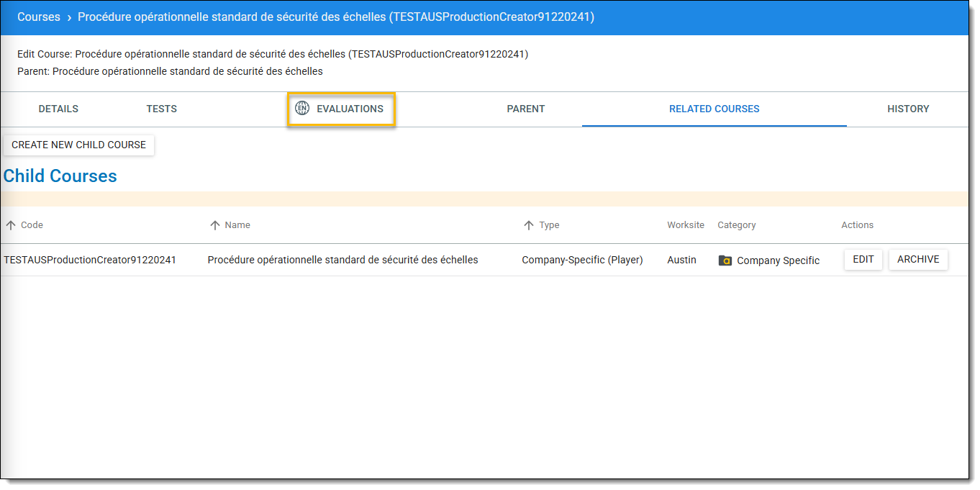Go to the Parent tab
This screenshot has height=490, width=980.
click(x=525, y=109)
